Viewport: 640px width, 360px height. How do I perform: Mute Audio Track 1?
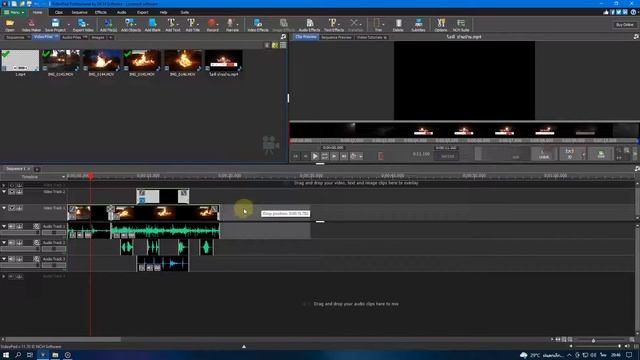12,226
